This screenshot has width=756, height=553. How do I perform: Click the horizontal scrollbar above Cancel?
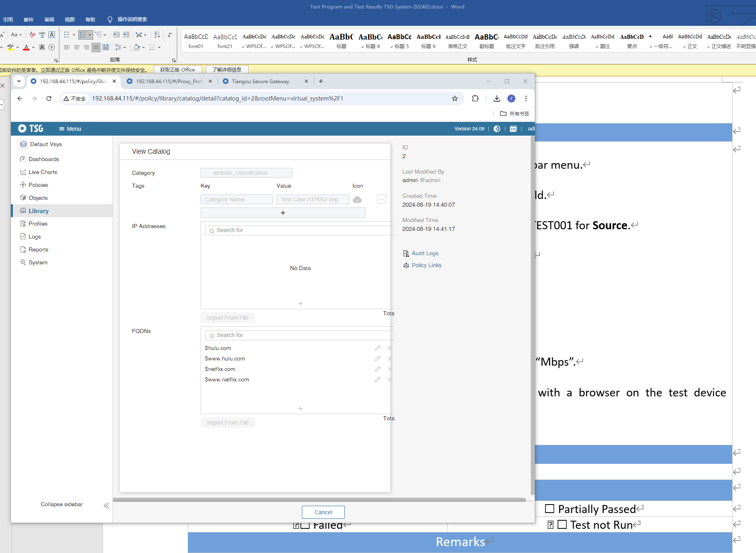click(x=319, y=500)
